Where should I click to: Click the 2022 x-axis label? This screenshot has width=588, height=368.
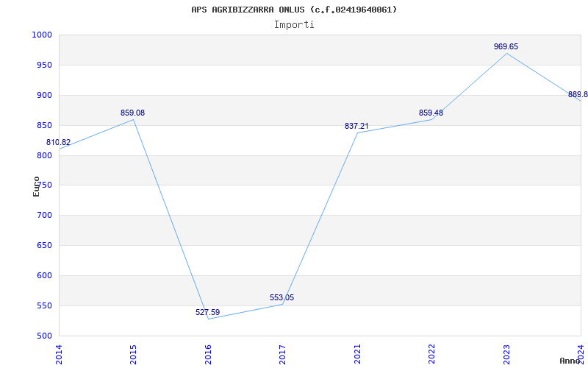[x=431, y=354]
